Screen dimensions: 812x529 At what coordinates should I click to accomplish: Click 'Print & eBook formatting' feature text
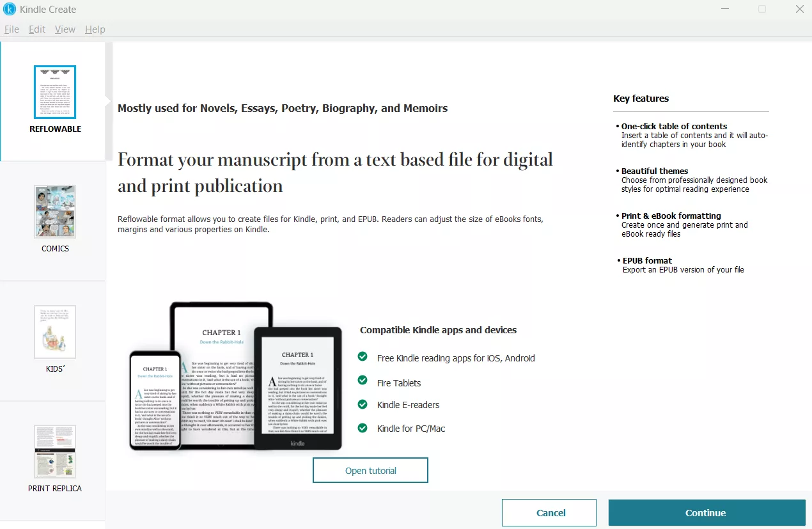pos(671,216)
